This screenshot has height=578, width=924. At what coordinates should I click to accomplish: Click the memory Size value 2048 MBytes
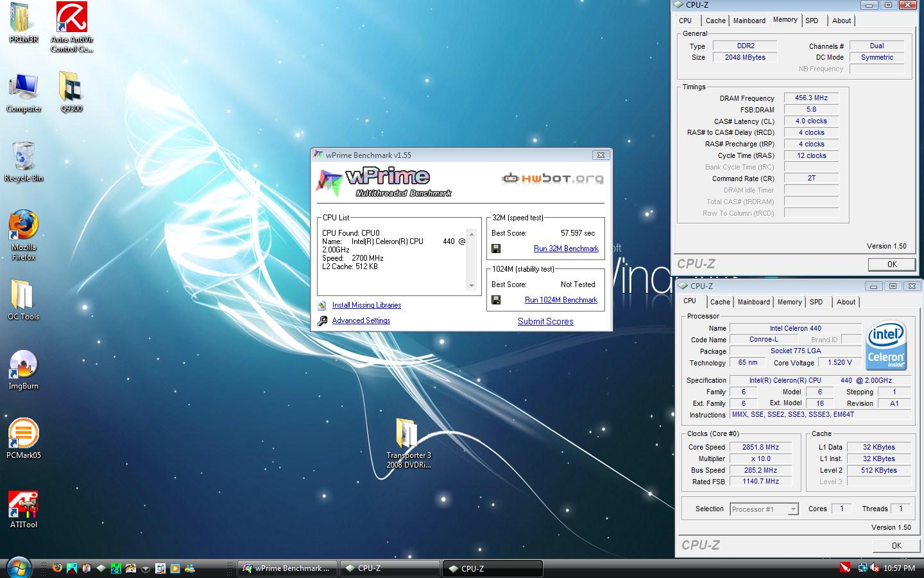click(x=745, y=57)
